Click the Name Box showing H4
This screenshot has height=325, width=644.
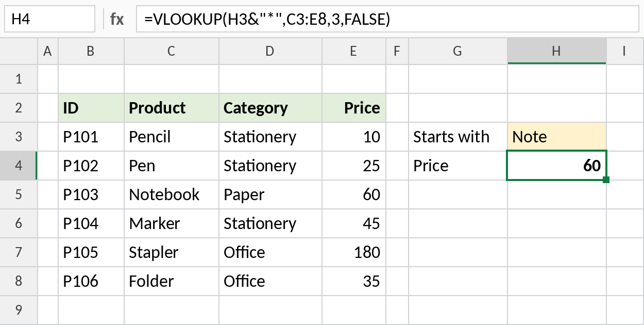pos(49,19)
